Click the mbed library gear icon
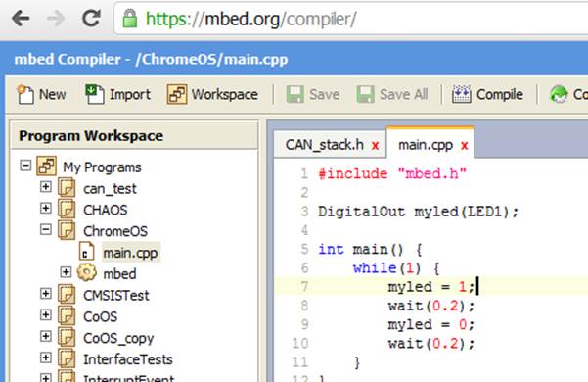Viewport: 588px width, 382px height. pyautogui.click(x=87, y=273)
